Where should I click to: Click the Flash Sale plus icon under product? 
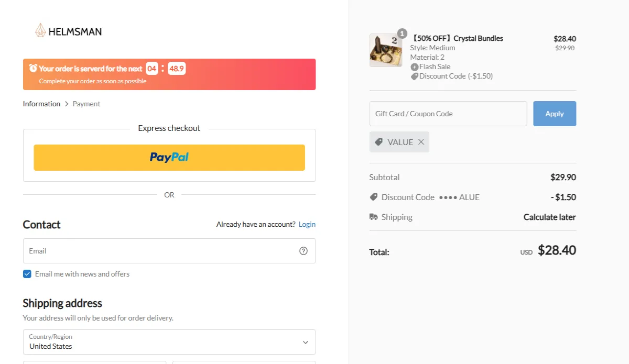pos(414,67)
